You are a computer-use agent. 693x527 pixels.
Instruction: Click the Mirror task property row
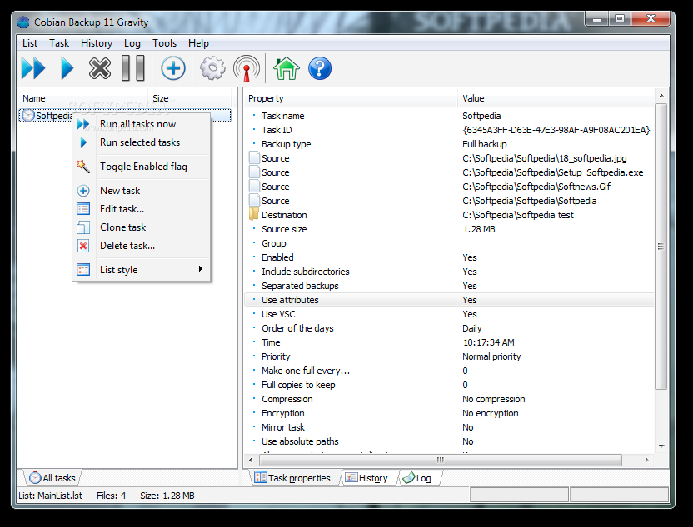coord(449,428)
